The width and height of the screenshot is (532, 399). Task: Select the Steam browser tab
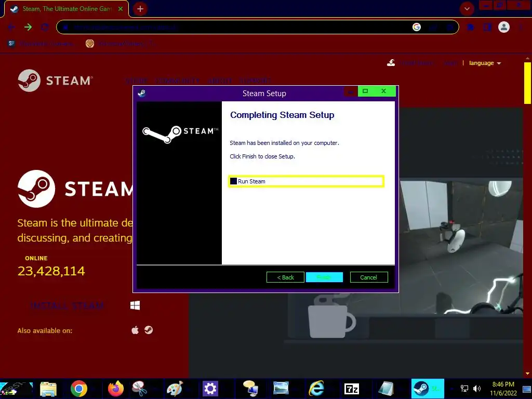66,9
